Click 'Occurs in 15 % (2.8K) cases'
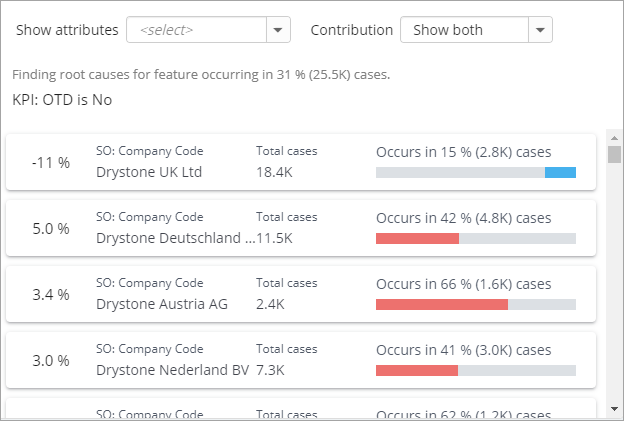Image resolution: width=624 pixels, height=421 pixels. pyautogui.click(x=464, y=152)
